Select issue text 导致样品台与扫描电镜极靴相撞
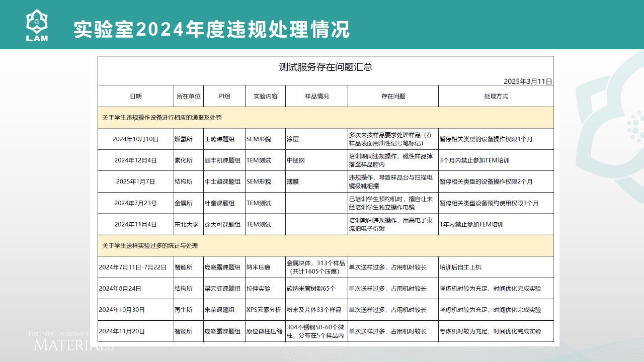This screenshot has width=644, height=362. pyautogui.click(x=390, y=182)
